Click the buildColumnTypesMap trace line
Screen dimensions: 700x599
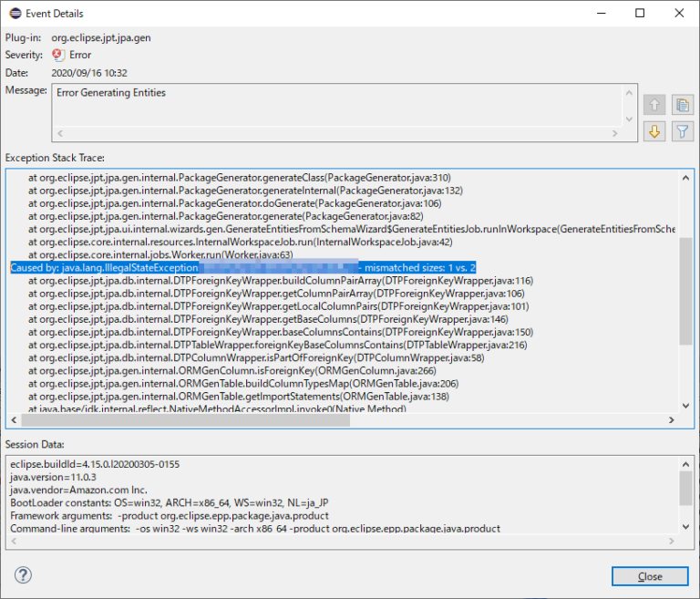[x=243, y=384]
